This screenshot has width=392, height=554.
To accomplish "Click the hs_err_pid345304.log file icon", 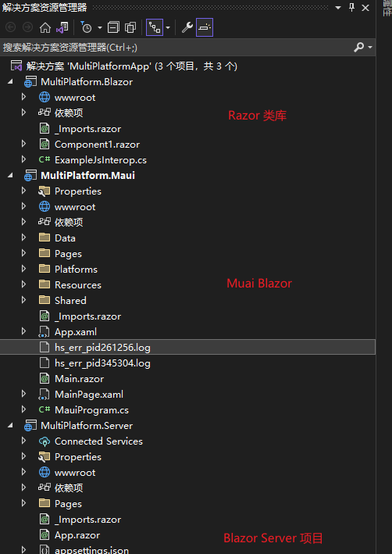I will pyautogui.click(x=45, y=363).
